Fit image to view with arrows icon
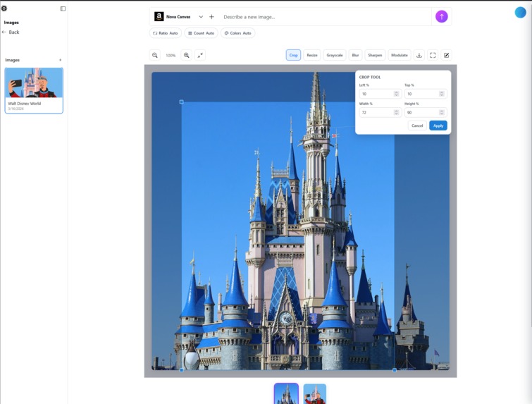This screenshot has height=404, width=532. [200, 55]
